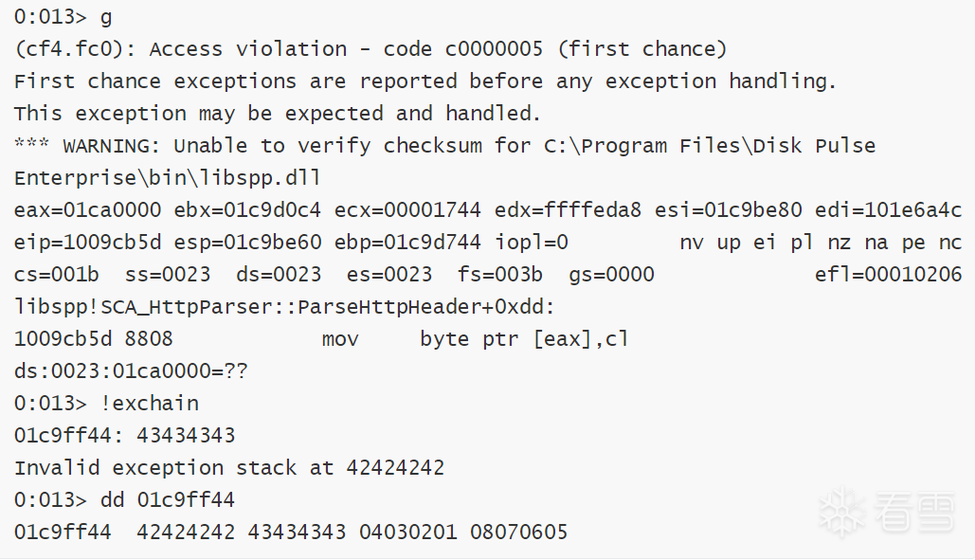Click the eax=01ca0000 register value
Viewport: 975px width, 560px height.
pos(87,210)
